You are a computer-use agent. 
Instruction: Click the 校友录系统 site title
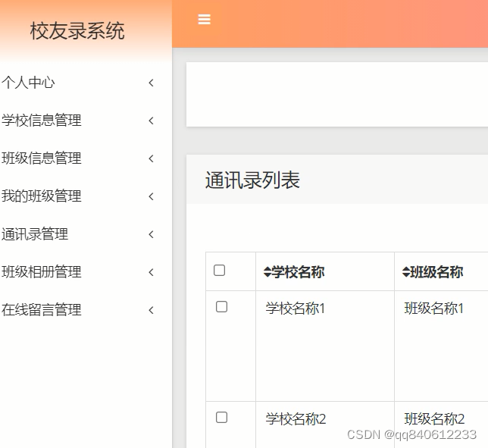coord(77,31)
